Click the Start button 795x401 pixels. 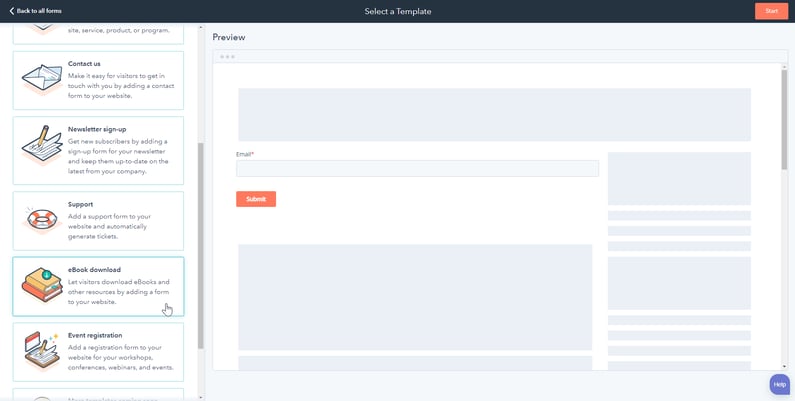click(x=771, y=11)
